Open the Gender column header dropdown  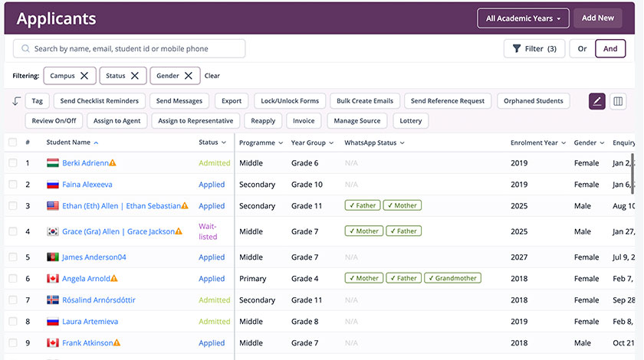(602, 142)
